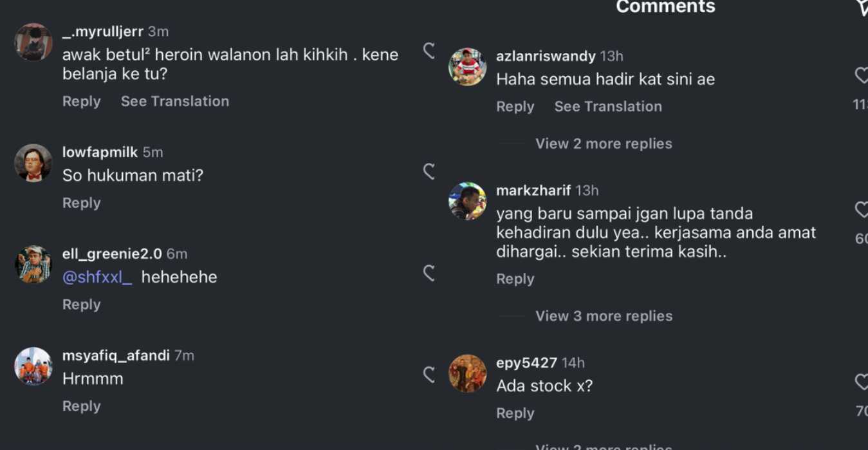Open lowfapmilk's profile picture

(x=33, y=163)
